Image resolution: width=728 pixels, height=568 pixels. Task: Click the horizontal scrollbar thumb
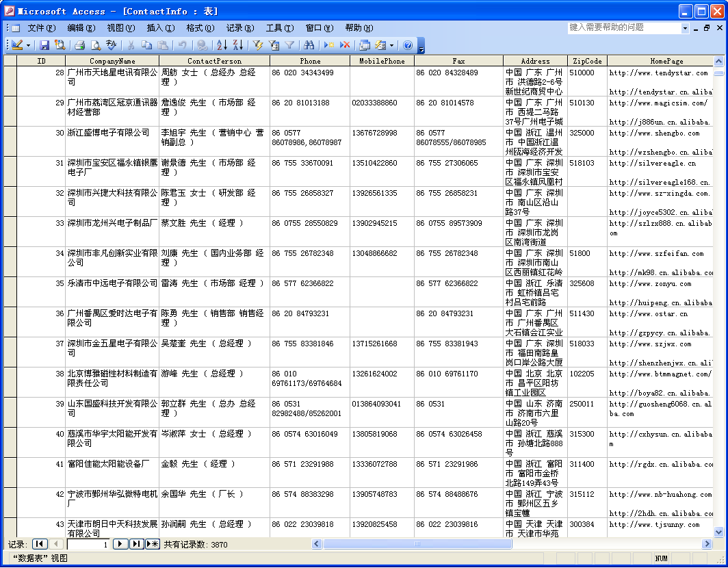click(x=417, y=544)
